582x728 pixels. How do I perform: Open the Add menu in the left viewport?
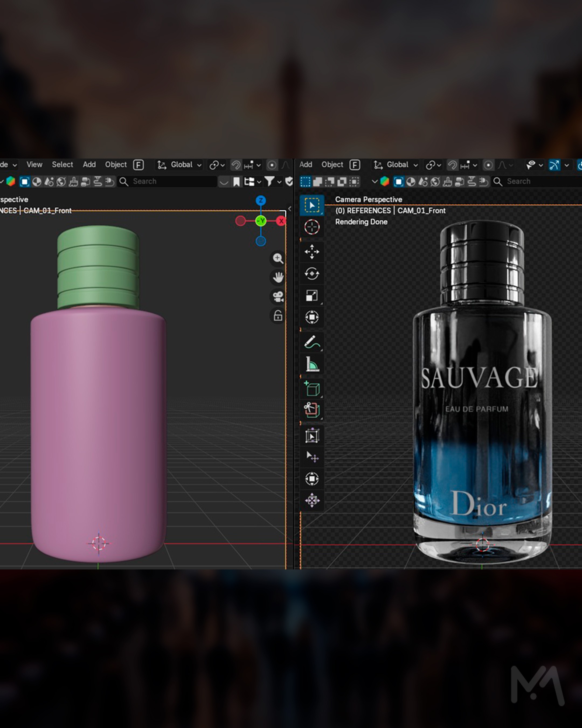point(89,165)
